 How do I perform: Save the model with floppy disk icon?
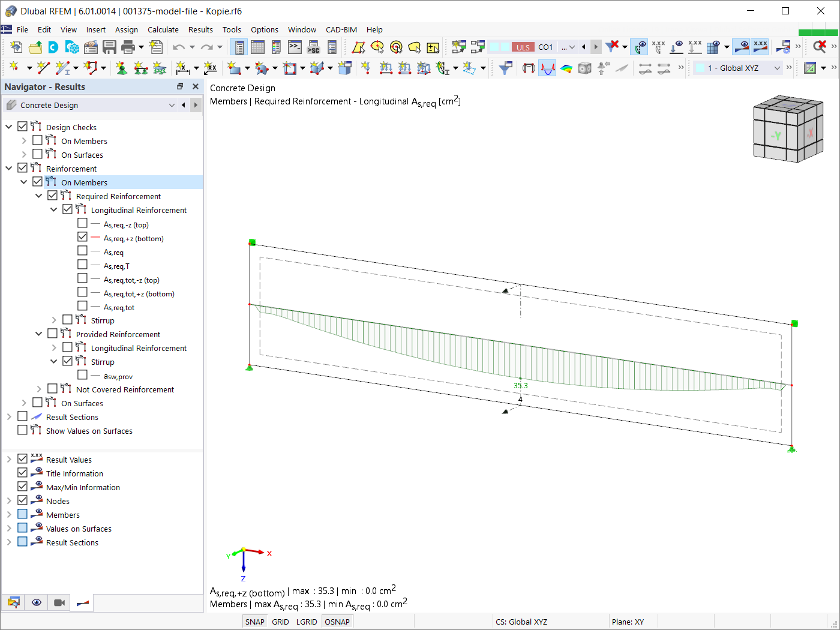pyautogui.click(x=109, y=47)
